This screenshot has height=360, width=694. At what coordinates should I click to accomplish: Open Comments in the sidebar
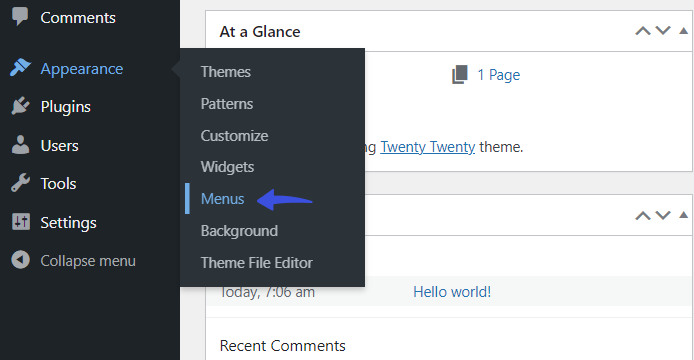click(x=78, y=18)
